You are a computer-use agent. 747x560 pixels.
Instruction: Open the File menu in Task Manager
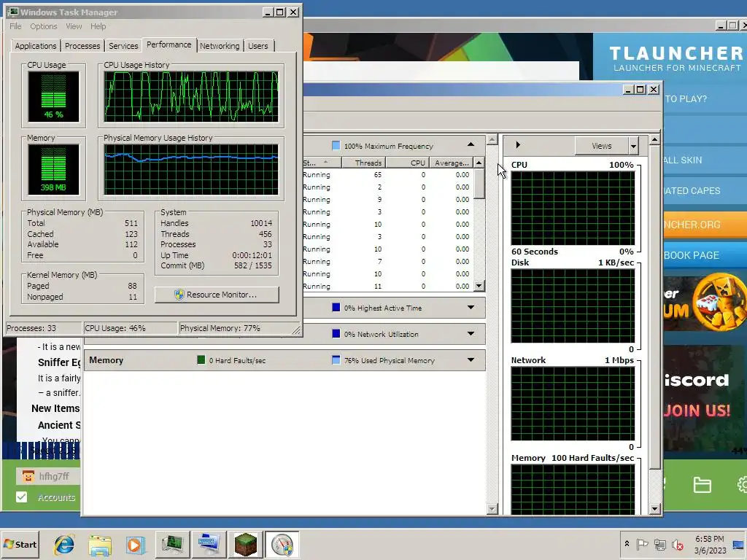tap(15, 26)
